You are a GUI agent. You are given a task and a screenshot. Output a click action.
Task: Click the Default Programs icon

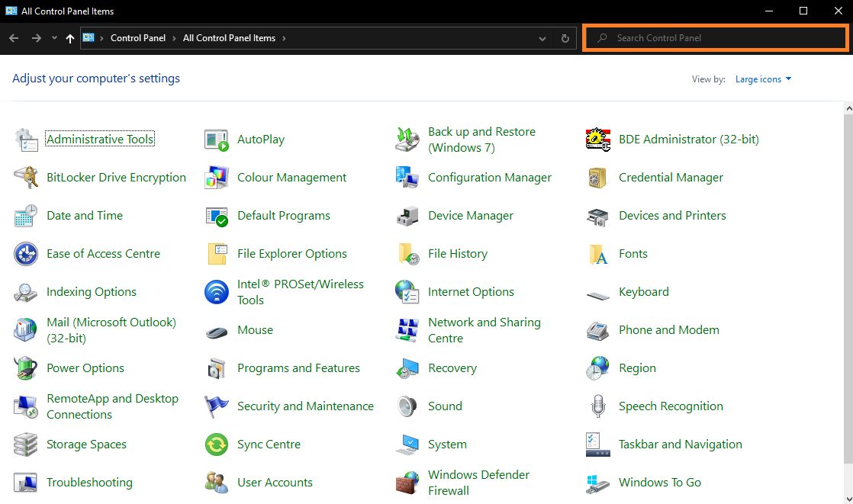pos(217,216)
